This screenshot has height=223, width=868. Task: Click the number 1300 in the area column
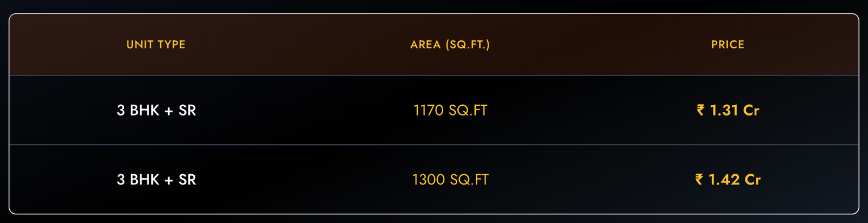point(428,180)
